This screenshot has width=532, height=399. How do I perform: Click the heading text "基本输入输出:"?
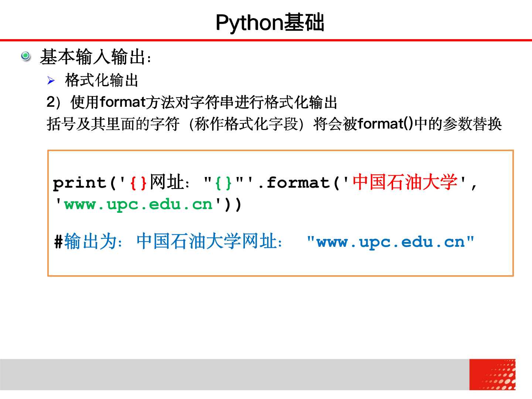96,57
